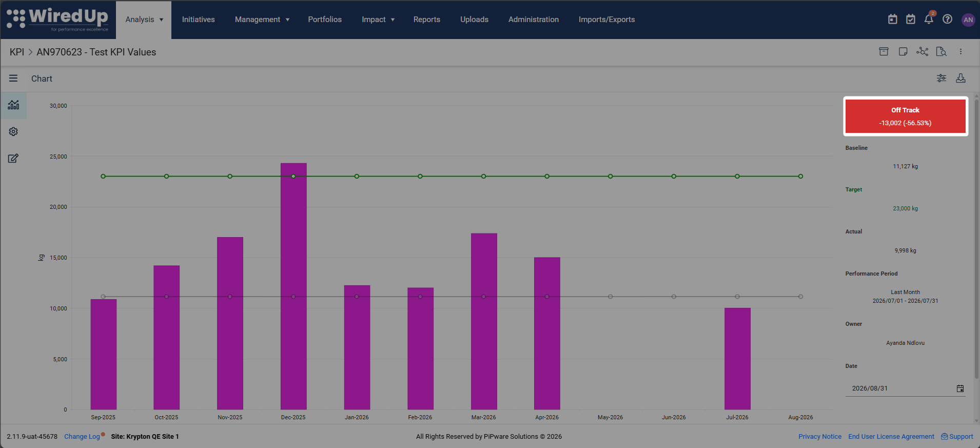Screen dimensions: 980x448
Task: Expand the Impact dropdown
Action: [x=378, y=20]
